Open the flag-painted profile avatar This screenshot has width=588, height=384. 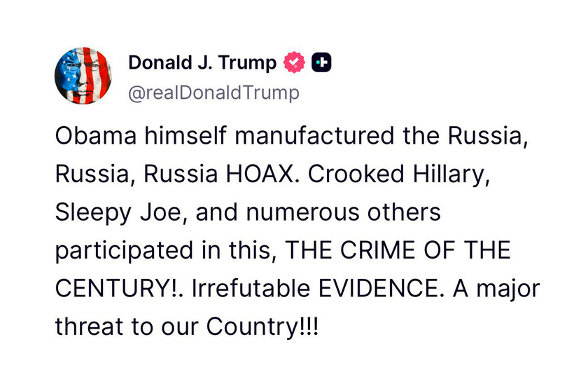[83, 76]
